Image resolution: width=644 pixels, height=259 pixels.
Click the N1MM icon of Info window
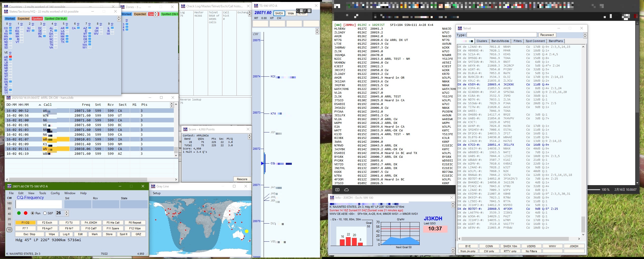point(332,198)
